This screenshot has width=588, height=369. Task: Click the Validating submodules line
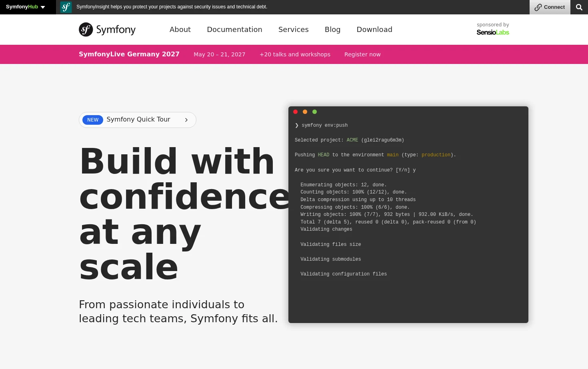(331, 259)
